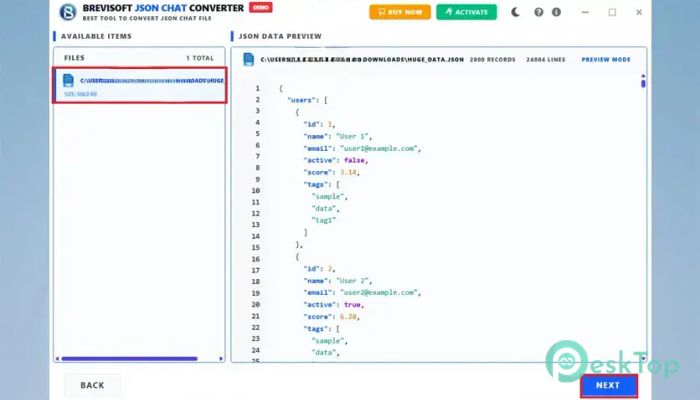Screen dimensions: 700x400
Task: Open the info icon
Action: 556,12
